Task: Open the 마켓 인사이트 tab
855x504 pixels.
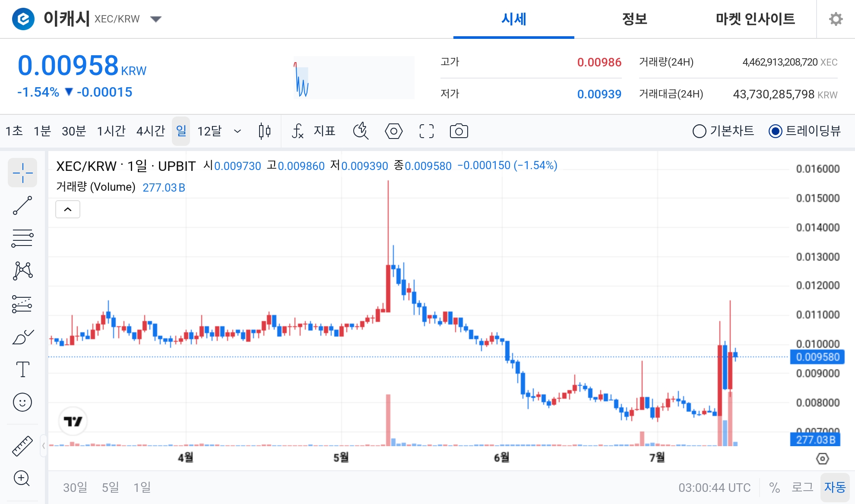Action: pyautogui.click(x=755, y=19)
